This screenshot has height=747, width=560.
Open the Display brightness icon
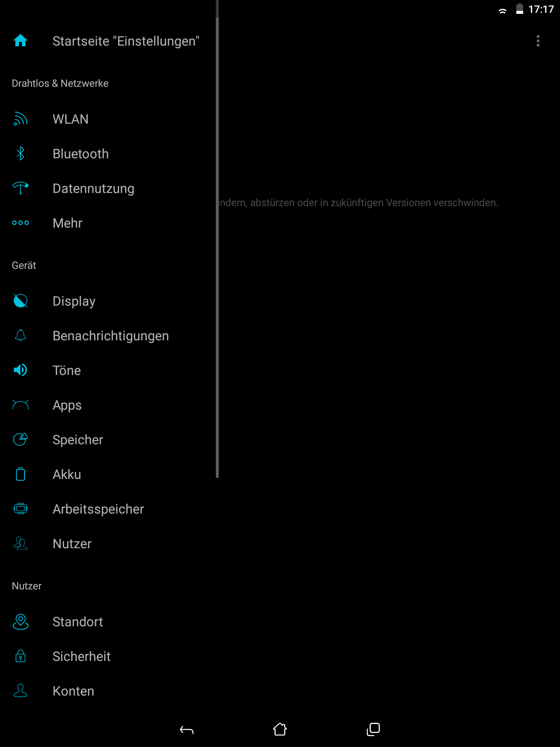20,301
